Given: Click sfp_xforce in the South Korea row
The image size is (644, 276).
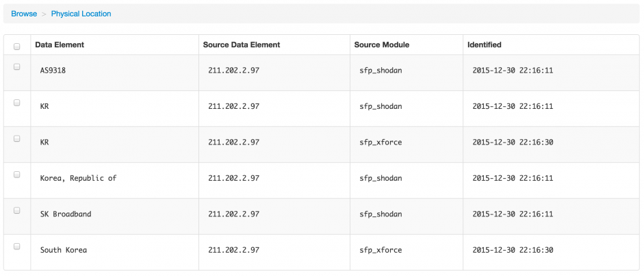Looking at the screenshot, I should 381,250.
